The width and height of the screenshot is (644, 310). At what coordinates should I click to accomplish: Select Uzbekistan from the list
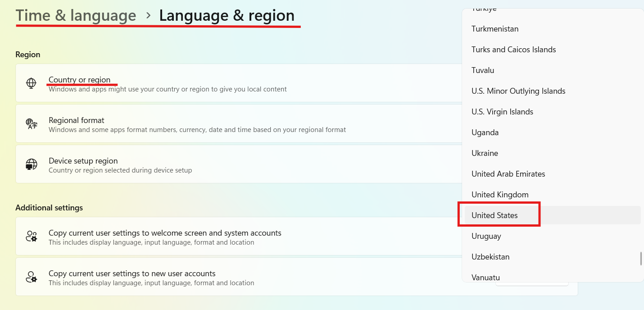[490, 256]
